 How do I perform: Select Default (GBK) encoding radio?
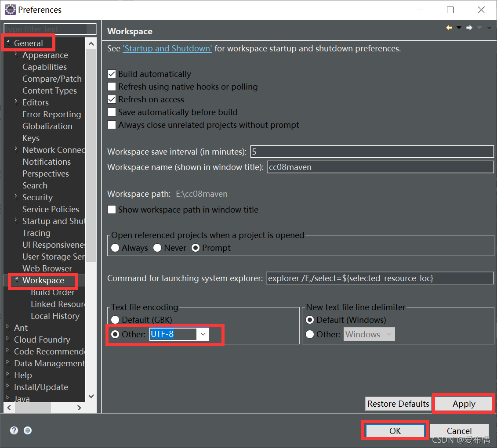(x=115, y=319)
